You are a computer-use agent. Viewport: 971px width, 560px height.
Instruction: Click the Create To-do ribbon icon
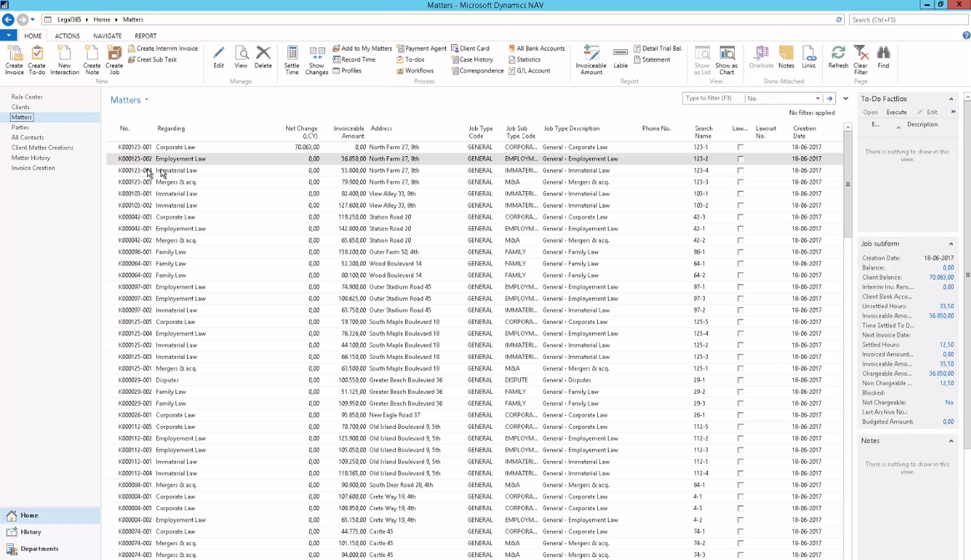37,60
